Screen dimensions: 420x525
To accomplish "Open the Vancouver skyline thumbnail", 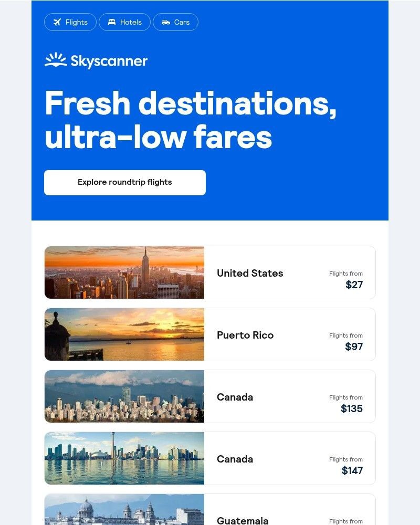I will [x=124, y=396].
